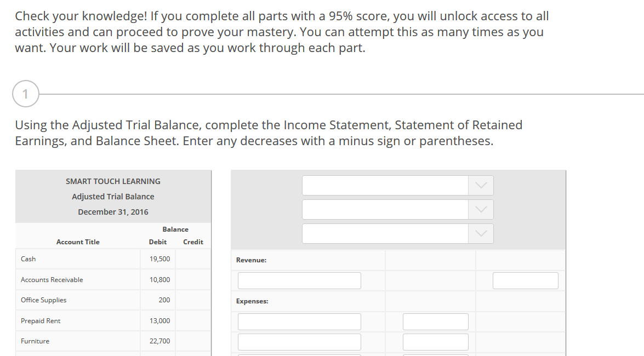Click the second expense amount field
This screenshot has width=644, height=356.
(435, 341)
